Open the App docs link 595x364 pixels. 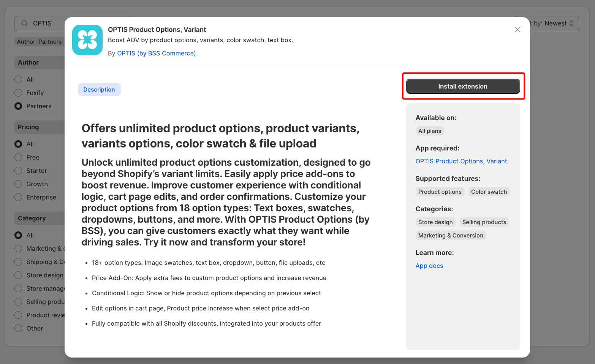click(429, 266)
